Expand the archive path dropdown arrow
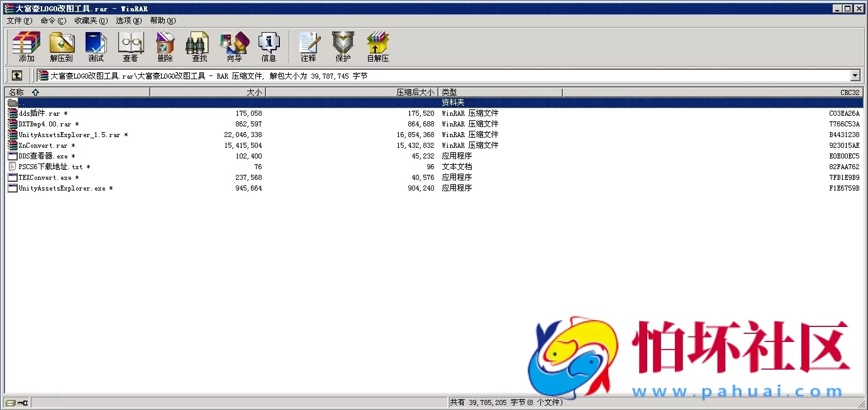 (x=855, y=75)
